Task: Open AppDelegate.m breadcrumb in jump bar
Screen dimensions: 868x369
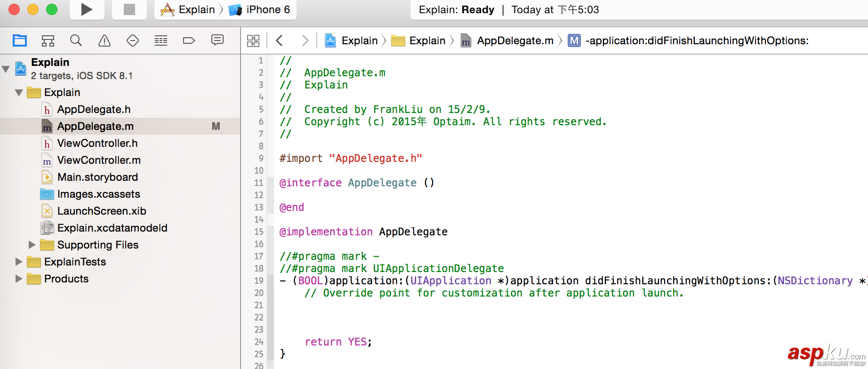Action: pos(515,41)
